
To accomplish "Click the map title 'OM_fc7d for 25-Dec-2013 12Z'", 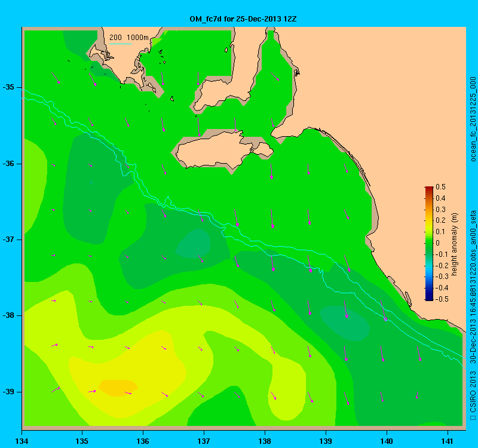I will (x=243, y=19).
